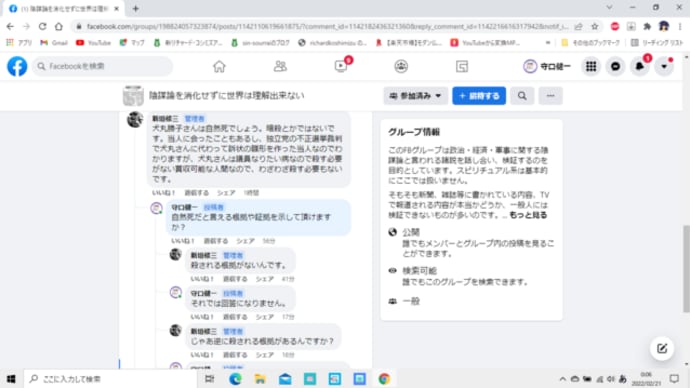Click the address bar URL

(327, 26)
